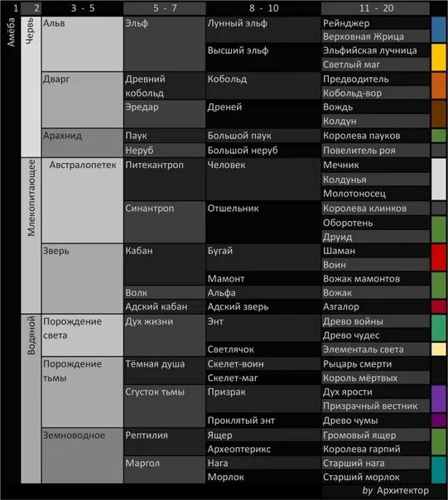448x500 pixels.
Task: Pick the Старший морлок entry
Action: tap(376, 477)
